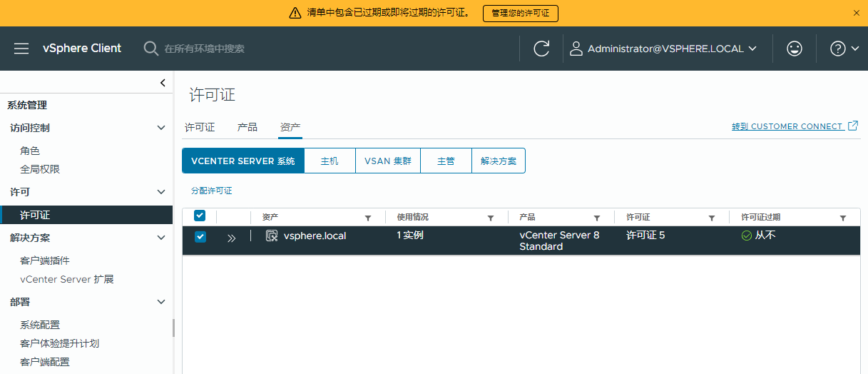868x374 pixels.
Task: Open the smiley feedback icon
Action: [x=794, y=49]
